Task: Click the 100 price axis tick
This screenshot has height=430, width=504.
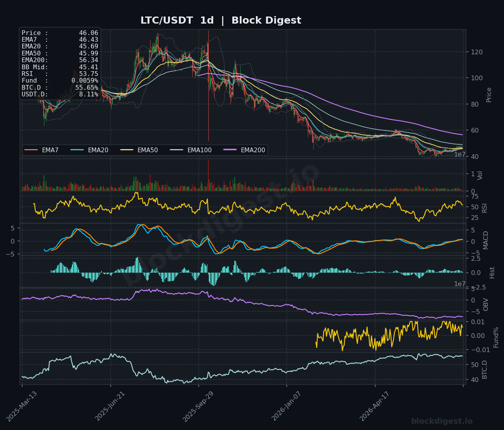Action: [x=476, y=78]
